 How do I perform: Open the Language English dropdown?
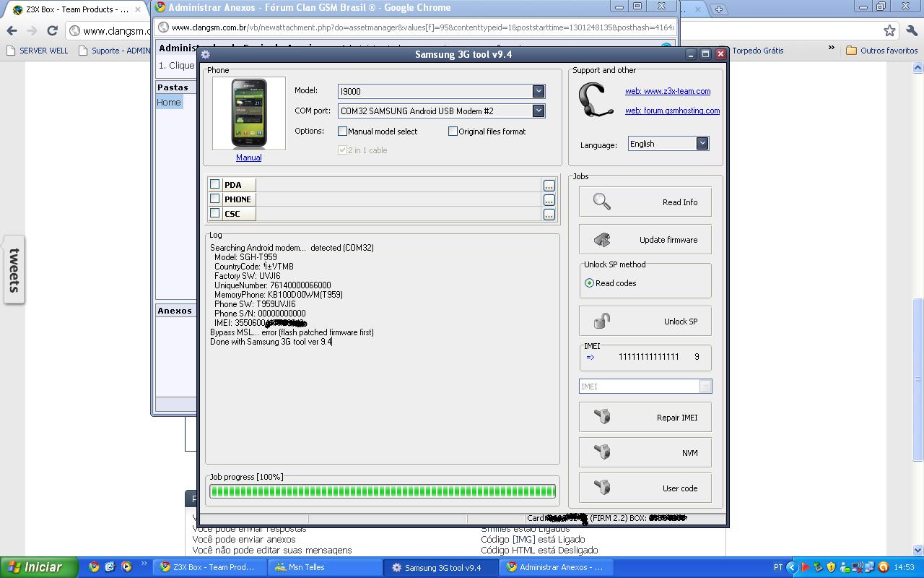click(702, 144)
